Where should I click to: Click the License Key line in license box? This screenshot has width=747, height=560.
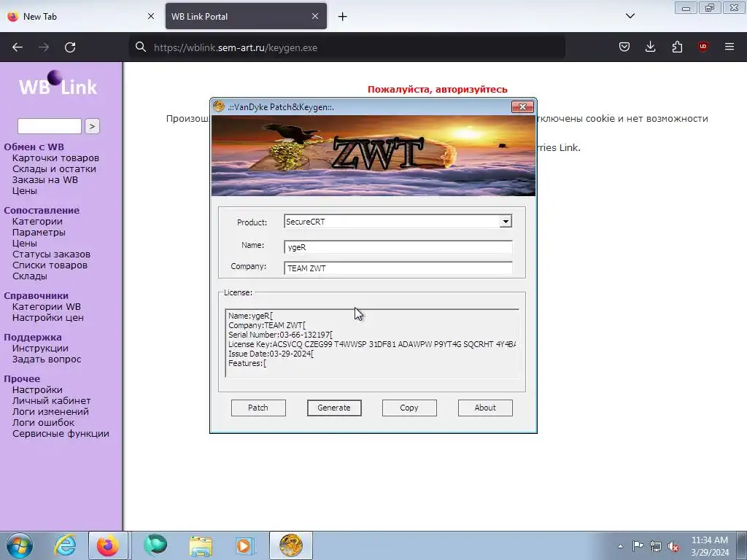[372, 344]
